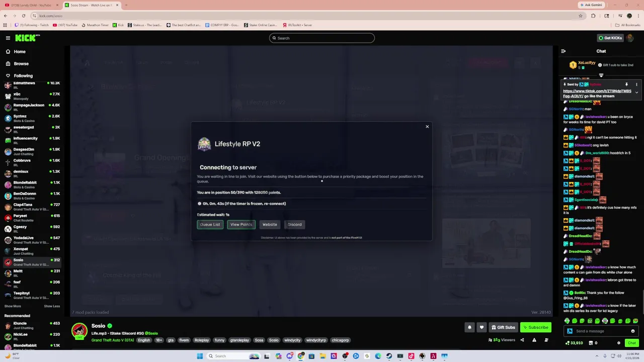644x362 pixels.
Task: Open the shop icon showing 0
Action: coord(593,343)
